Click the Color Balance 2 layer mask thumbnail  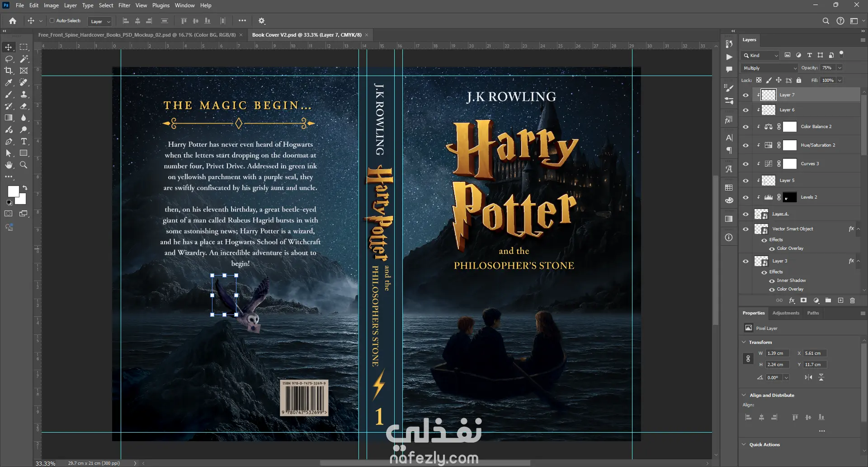790,127
